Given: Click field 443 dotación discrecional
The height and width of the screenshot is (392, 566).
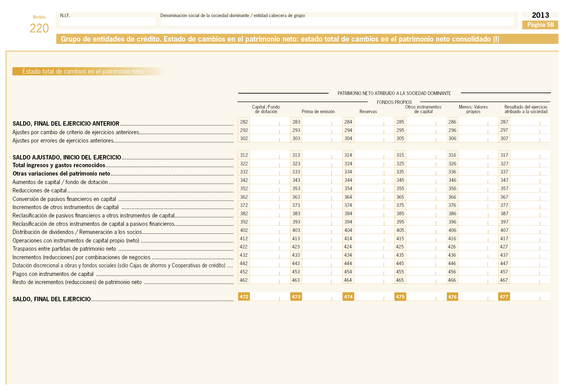Looking at the screenshot, I should (316, 263).
